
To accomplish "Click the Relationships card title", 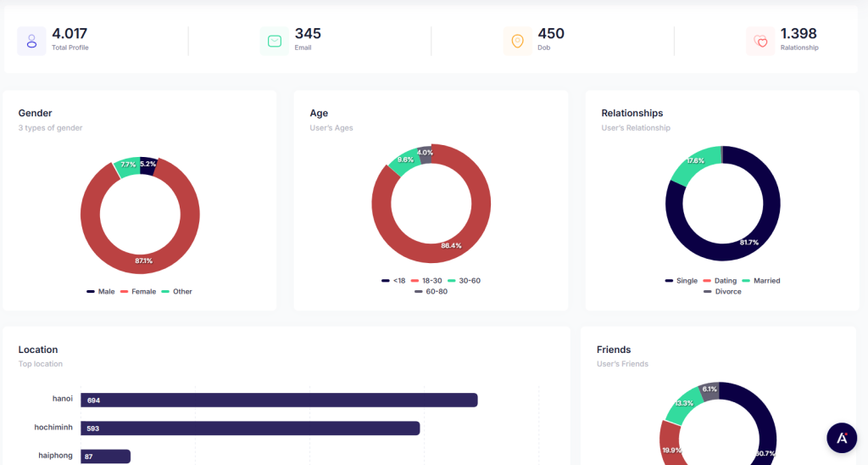I will (x=632, y=113).
